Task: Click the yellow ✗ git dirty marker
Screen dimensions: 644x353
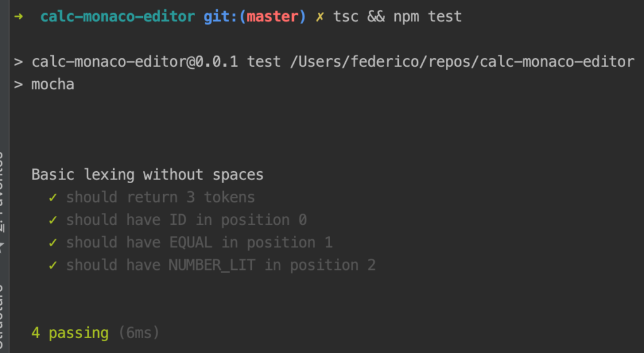Action: point(319,17)
